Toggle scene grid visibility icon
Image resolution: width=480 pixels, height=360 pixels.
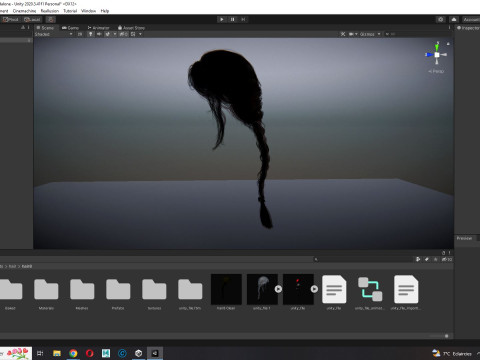coord(133,34)
